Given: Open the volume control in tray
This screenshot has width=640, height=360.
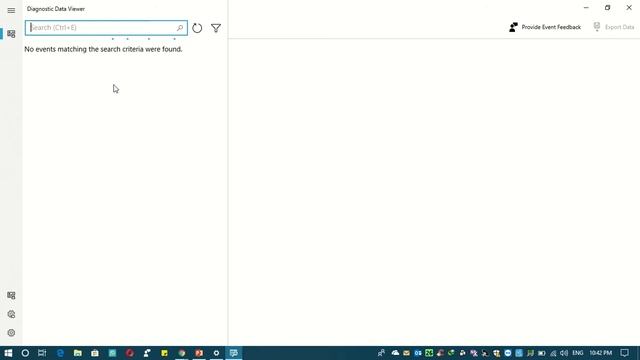Looking at the screenshot, I should click(564, 353).
